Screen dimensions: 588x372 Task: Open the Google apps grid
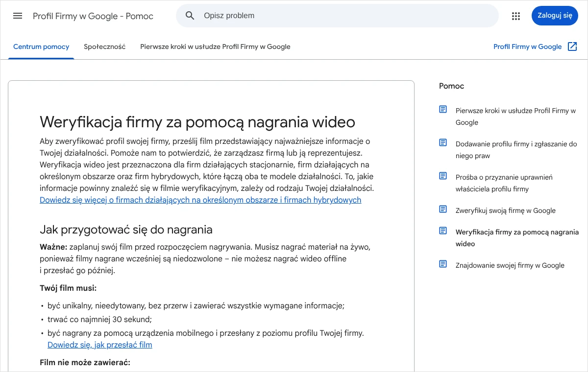515,16
